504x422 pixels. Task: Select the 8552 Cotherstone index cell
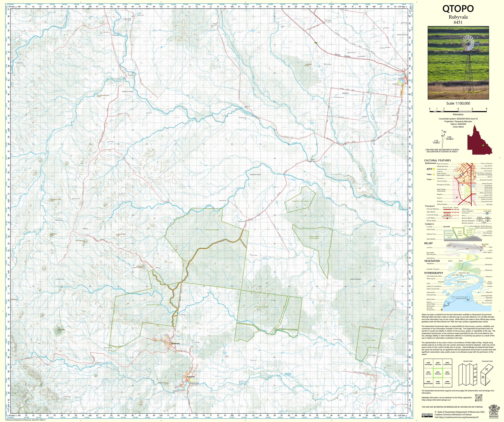447,364
